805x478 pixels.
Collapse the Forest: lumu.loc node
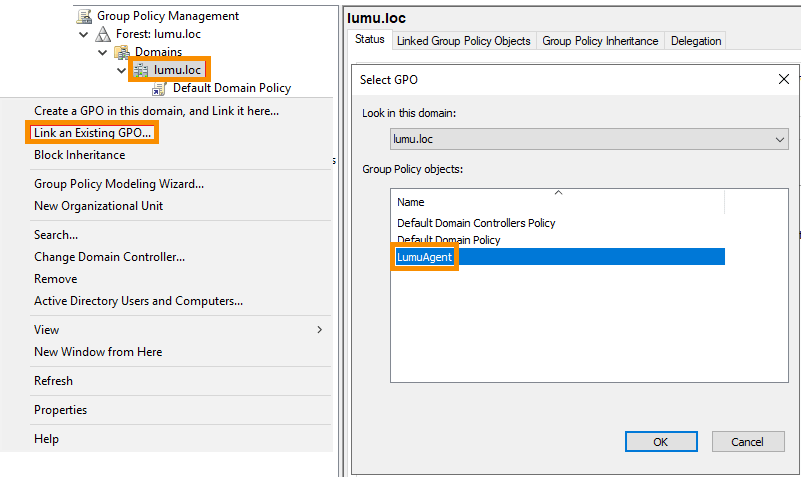pos(84,34)
